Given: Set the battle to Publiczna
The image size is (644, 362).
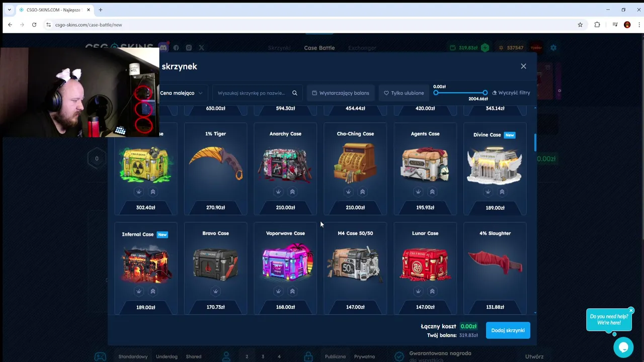Looking at the screenshot, I should click(335, 356).
